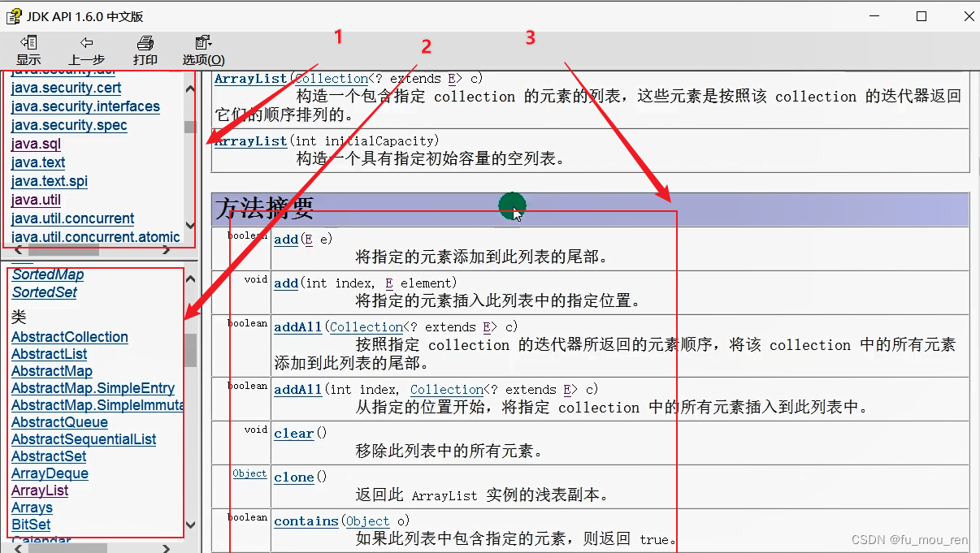Image resolution: width=980 pixels, height=553 pixels.
Task: Open the java.util.concurrent package link
Action: tap(72, 218)
